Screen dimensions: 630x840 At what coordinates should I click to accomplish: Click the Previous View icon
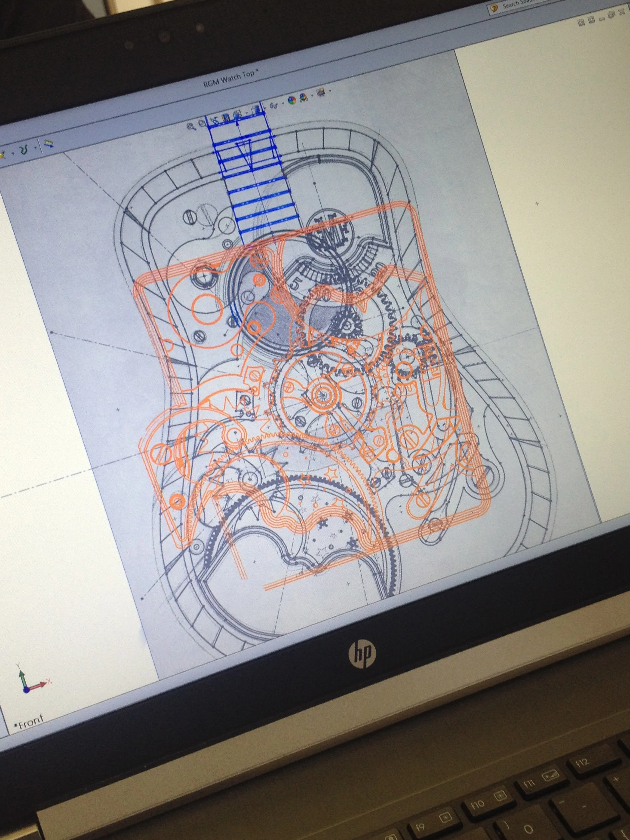(215, 121)
